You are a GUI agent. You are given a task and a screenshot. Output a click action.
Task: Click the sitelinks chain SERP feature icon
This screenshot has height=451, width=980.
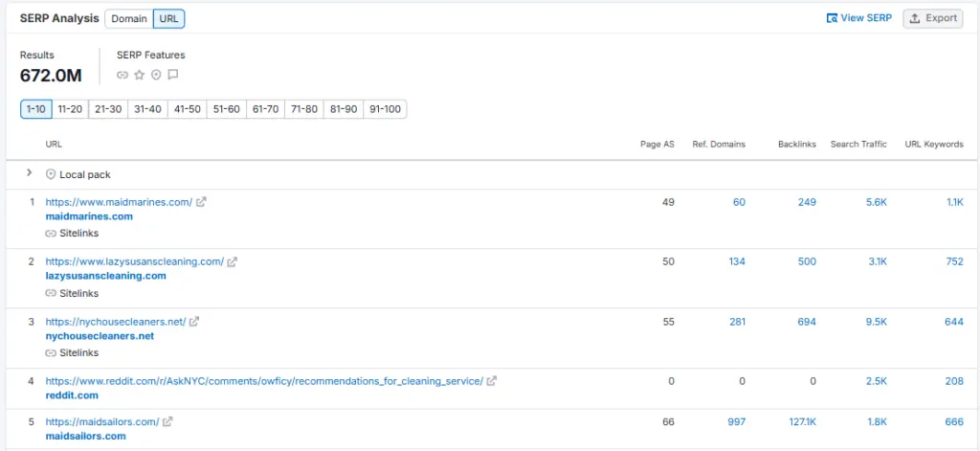point(122,75)
